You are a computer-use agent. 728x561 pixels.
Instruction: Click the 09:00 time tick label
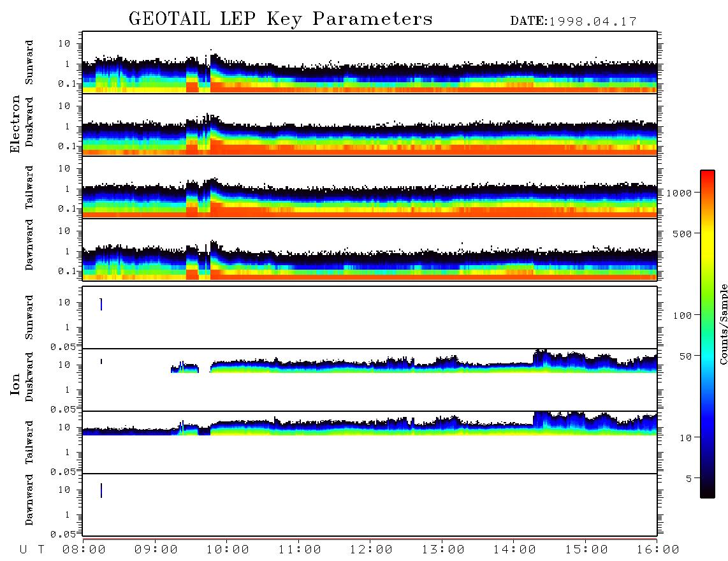(156, 550)
